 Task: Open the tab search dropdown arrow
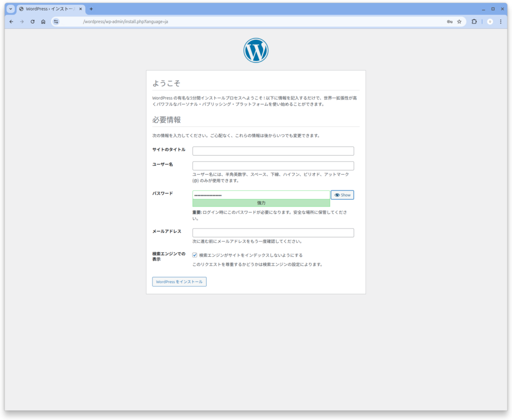pos(10,9)
